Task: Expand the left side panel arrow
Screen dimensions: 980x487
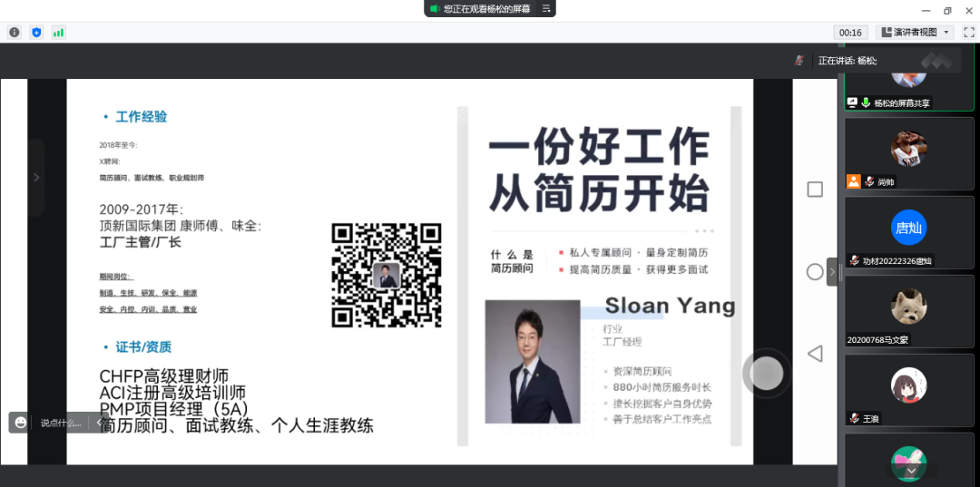Action: (x=36, y=178)
